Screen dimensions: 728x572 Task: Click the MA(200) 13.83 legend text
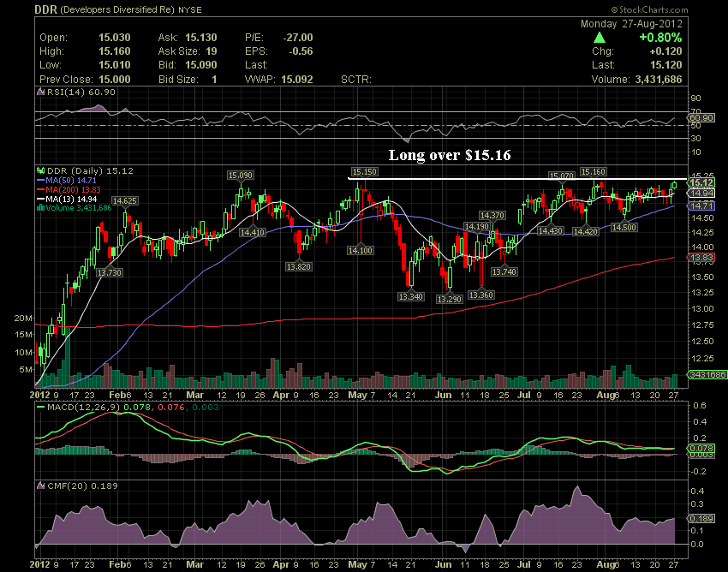coord(73,189)
